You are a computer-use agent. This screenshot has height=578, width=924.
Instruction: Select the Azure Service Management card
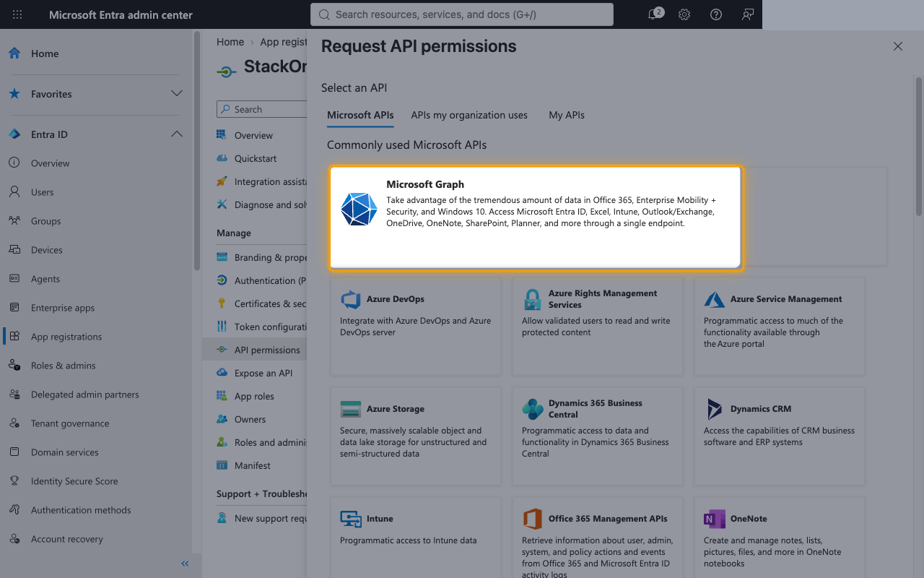pos(780,327)
